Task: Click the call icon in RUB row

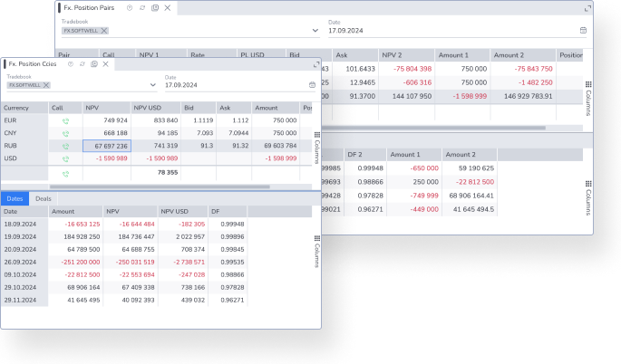Action: [x=65, y=146]
